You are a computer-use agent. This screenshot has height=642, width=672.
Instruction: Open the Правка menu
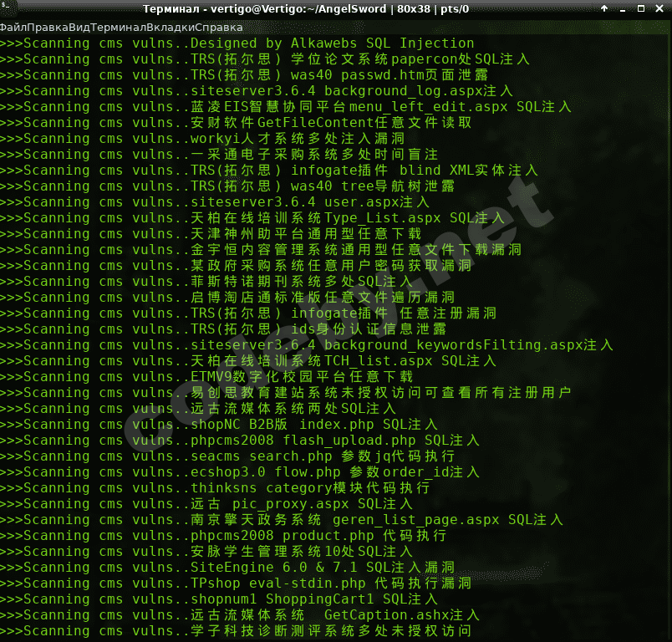click(x=48, y=28)
